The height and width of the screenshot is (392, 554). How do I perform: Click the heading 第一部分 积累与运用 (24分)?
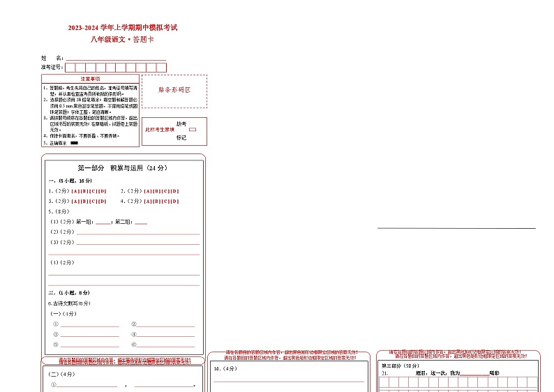click(x=122, y=168)
